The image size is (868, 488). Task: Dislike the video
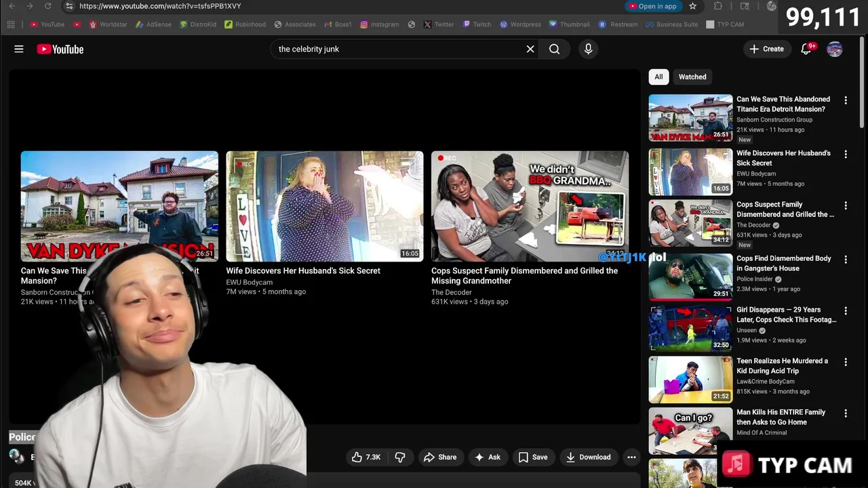click(x=400, y=457)
